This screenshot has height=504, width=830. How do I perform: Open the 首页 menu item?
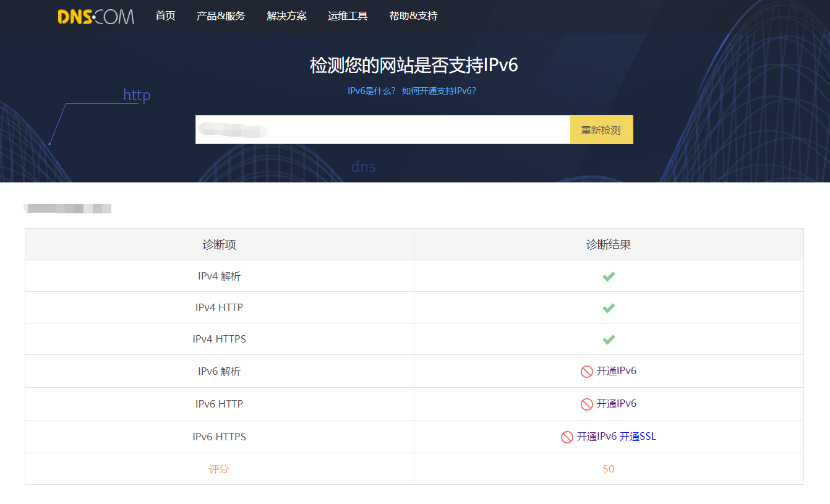[x=165, y=16]
